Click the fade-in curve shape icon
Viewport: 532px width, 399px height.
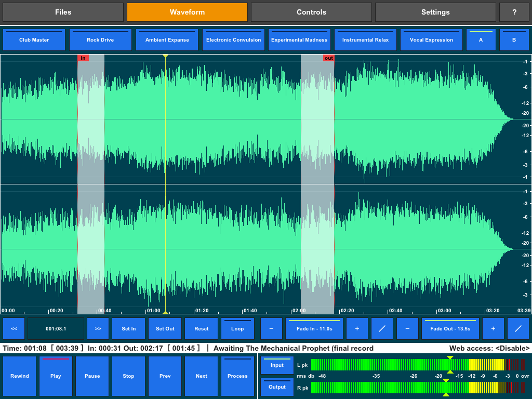[x=382, y=329]
